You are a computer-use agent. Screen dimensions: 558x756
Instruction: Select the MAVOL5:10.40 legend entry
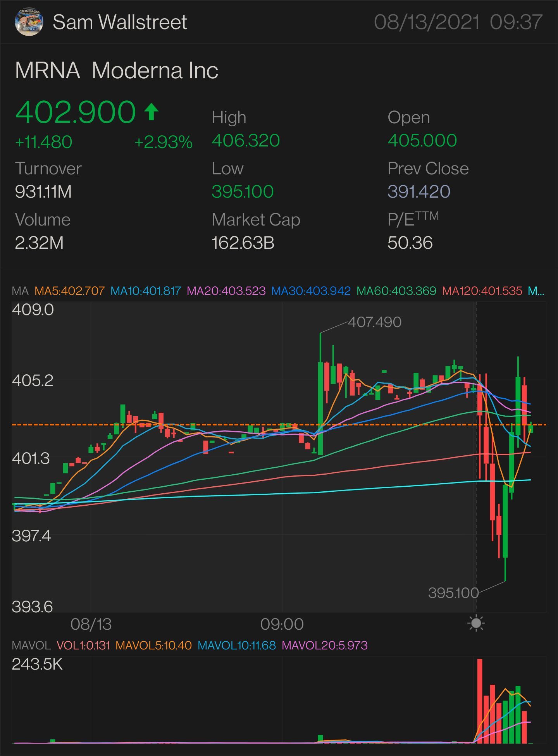coord(154,645)
